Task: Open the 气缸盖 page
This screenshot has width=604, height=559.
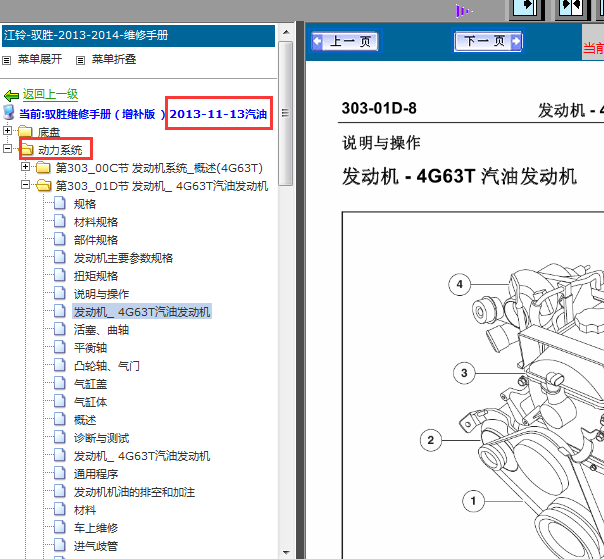Action: pyautogui.click(x=90, y=384)
